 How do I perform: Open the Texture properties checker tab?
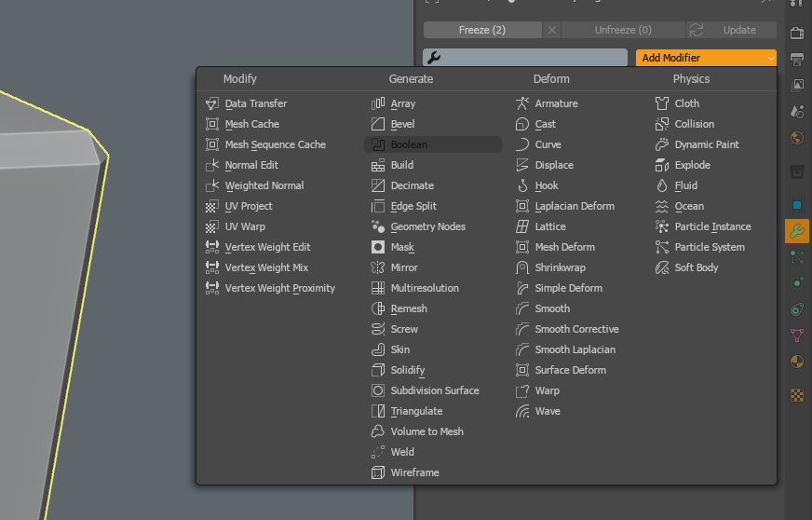tap(797, 394)
